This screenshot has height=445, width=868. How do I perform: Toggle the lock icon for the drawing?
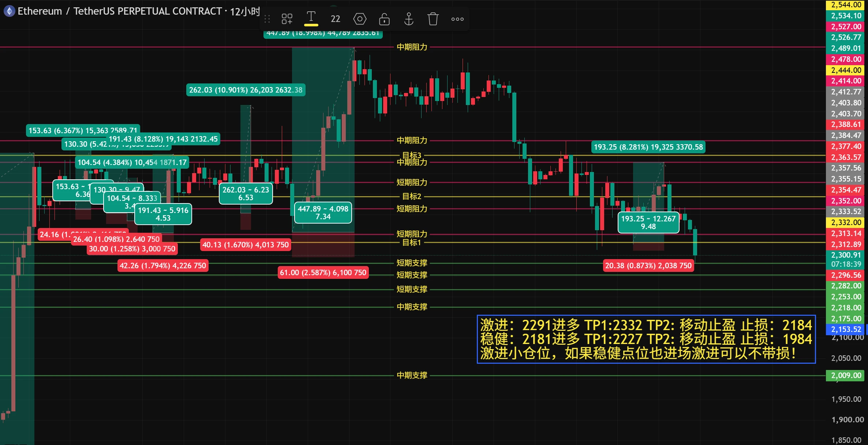click(384, 19)
